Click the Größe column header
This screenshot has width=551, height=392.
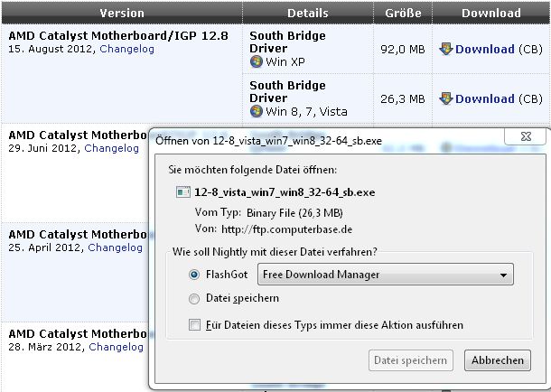(403, 13)
